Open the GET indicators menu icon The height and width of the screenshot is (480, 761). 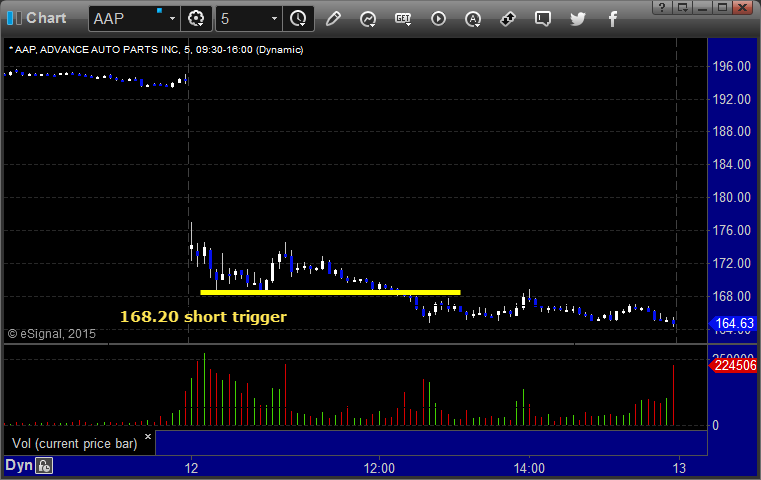403,19
